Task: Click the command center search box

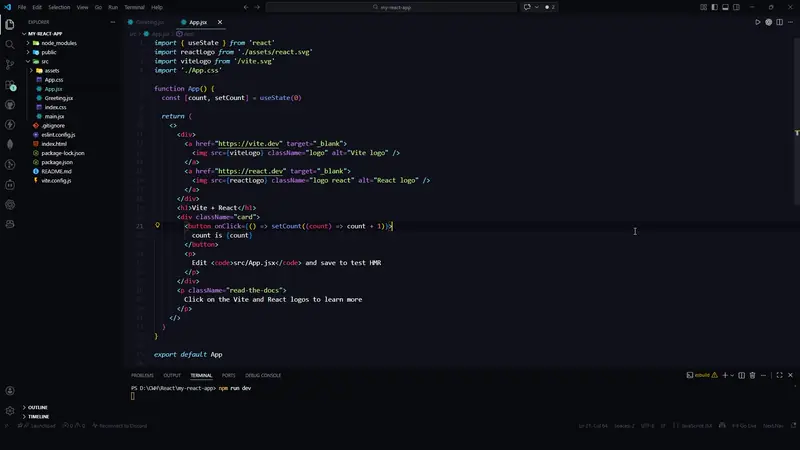Action: tap(400, 7)
